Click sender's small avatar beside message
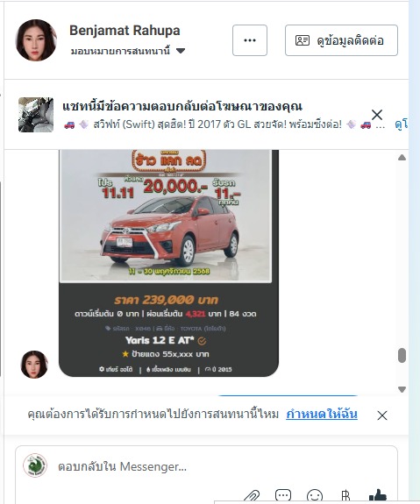The height and width of the screenshot is (504, 420). pyautogui.click(x=34, y=365)
